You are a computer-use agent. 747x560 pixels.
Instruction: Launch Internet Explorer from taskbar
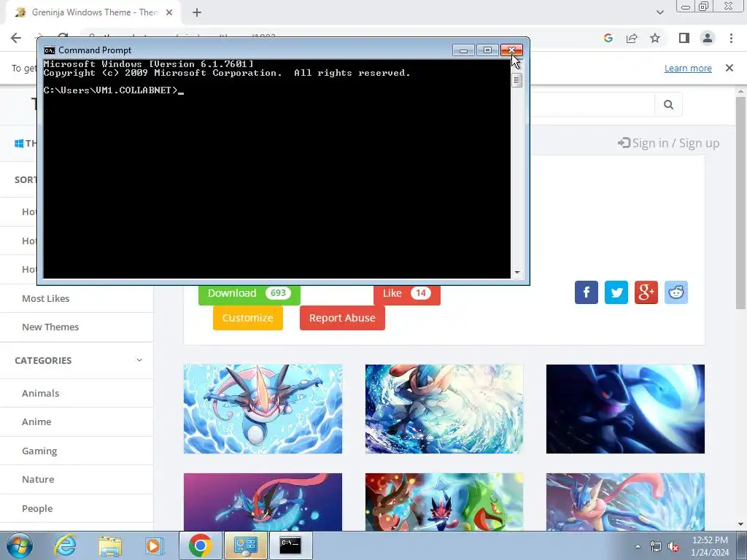pos(65,545)
